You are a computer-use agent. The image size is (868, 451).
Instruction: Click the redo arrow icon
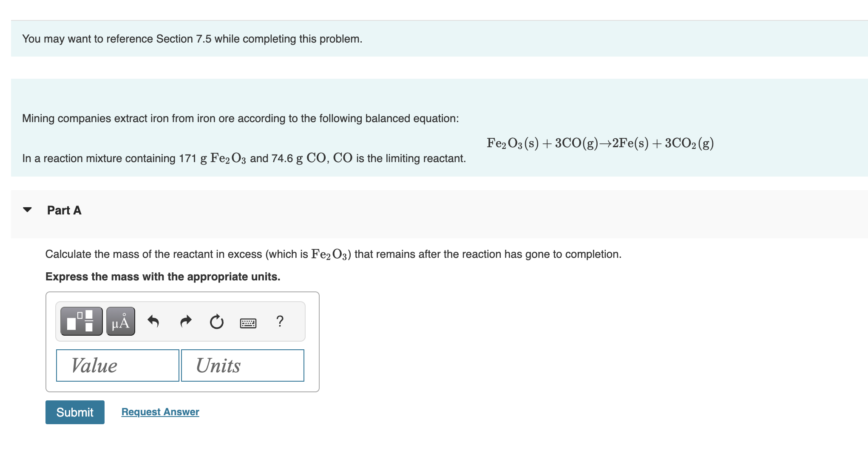186,321
